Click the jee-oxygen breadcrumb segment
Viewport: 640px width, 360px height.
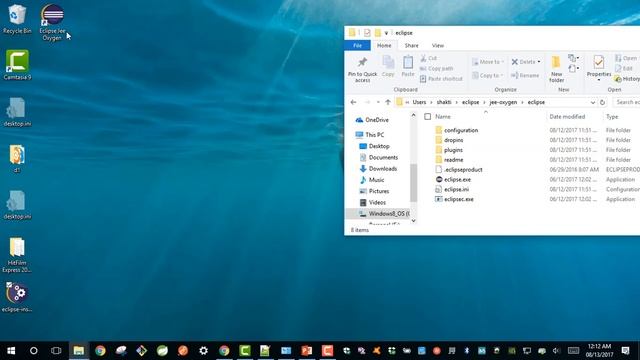(503, 102)
